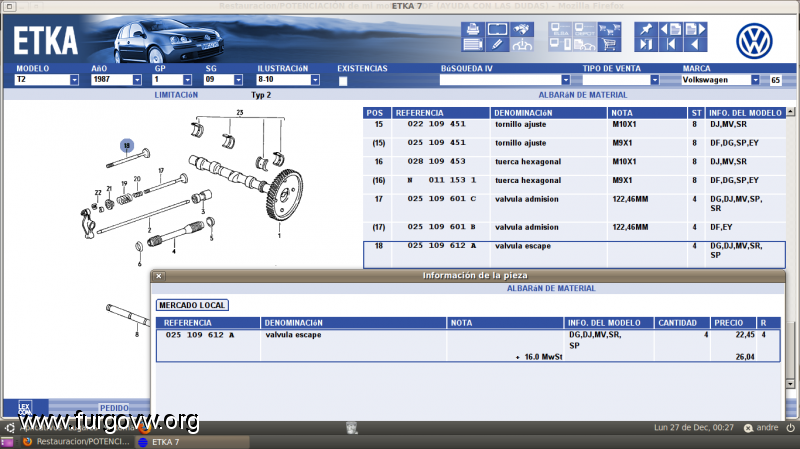This screenshot has height=449, width=800.
Task: Click the price 22,45 in the info dialog
Action: (x=745, y=335)
